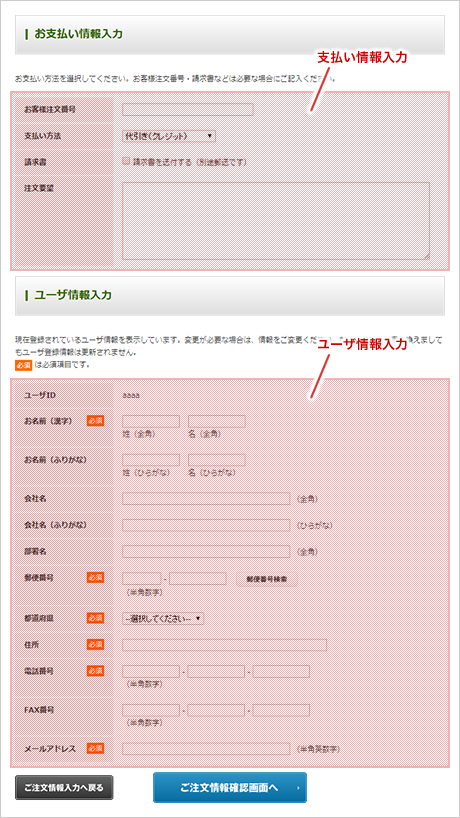Click the お客様注文番号 text field
The image size is (460, 818).
pos(188,110)
